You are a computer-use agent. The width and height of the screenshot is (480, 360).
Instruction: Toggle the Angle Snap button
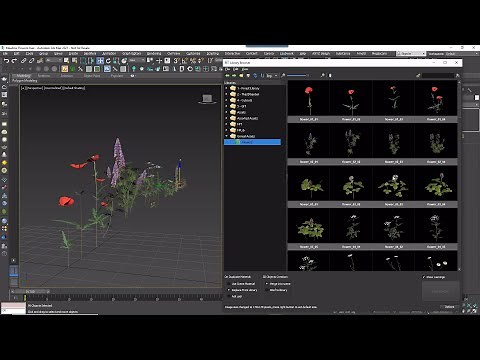click(184, 61)
